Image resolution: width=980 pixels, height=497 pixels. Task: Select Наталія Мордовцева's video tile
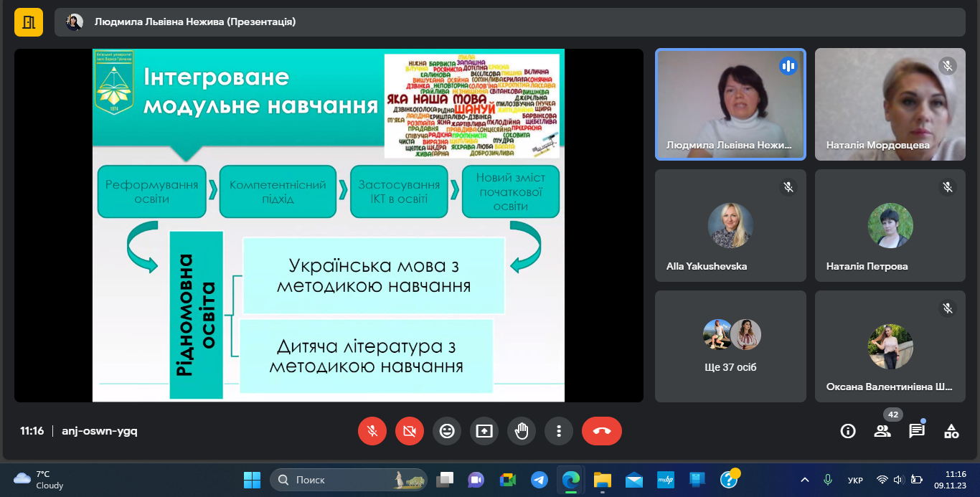click(x=890, y=104)
